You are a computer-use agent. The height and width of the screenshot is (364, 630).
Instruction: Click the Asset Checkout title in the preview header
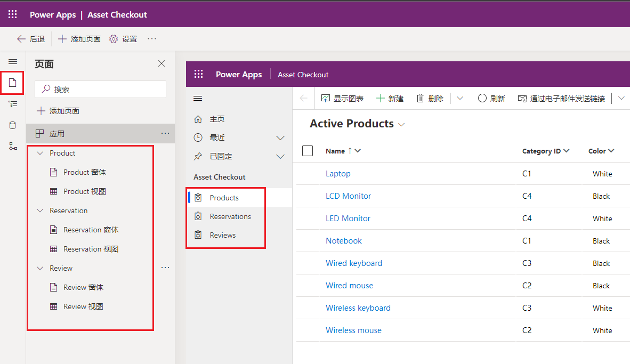tap(303, 75)
